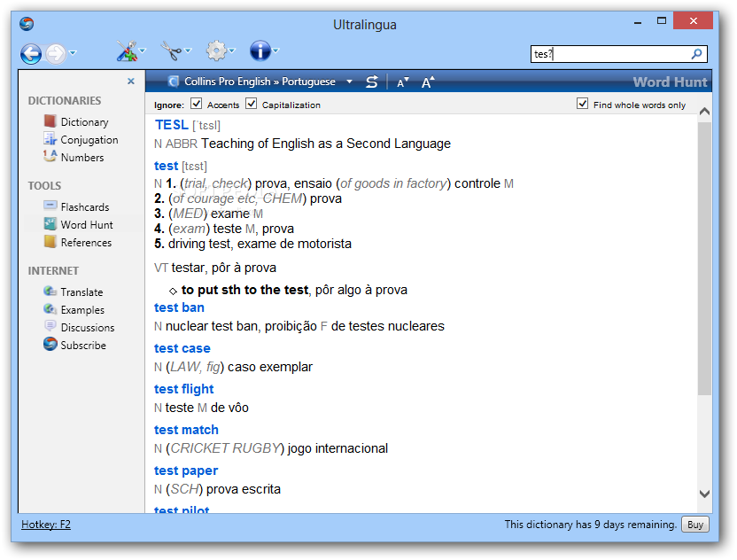Click the scrollbar up arrow
Screen dimensions: 737x560
pos(704,112)
